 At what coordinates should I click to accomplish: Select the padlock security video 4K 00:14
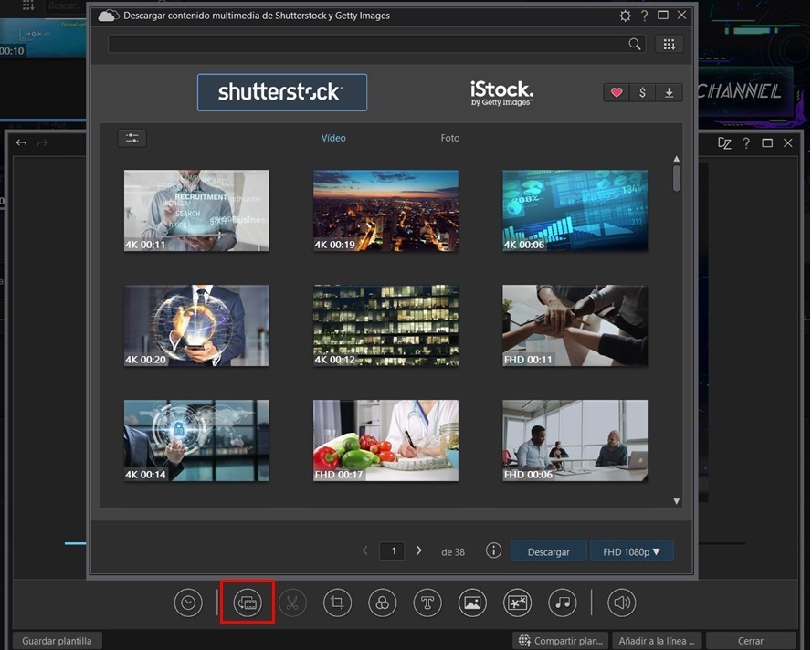(196, 440)
